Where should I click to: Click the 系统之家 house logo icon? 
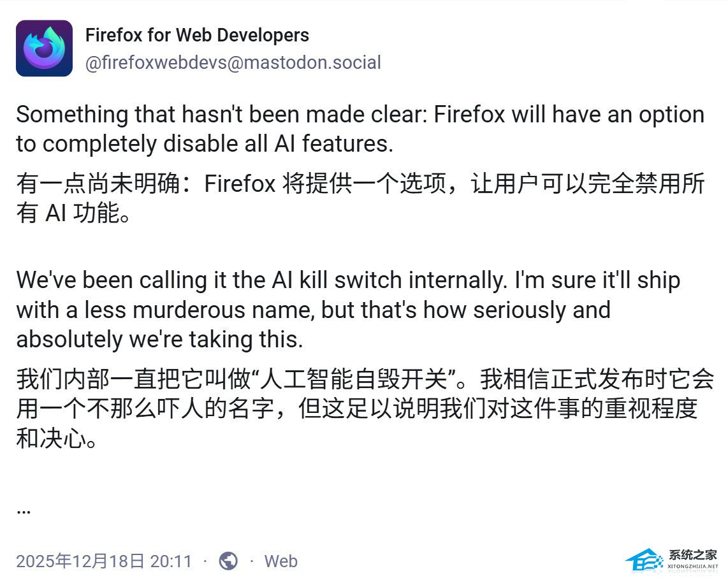644,560
